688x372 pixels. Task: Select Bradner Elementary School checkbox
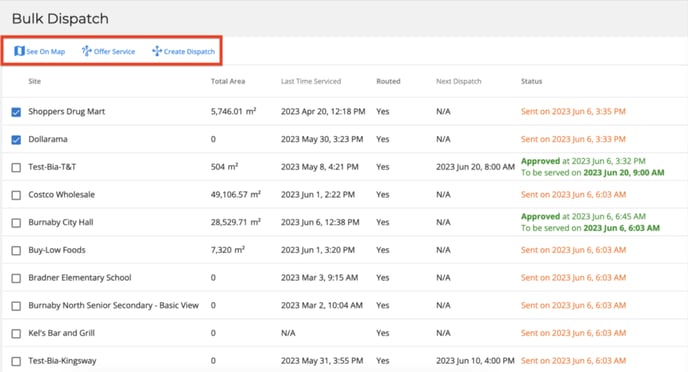[x=16, y=278]
